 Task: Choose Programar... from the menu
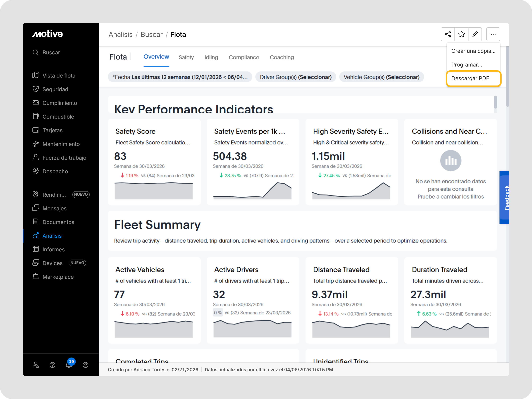(x=466, y=65)
